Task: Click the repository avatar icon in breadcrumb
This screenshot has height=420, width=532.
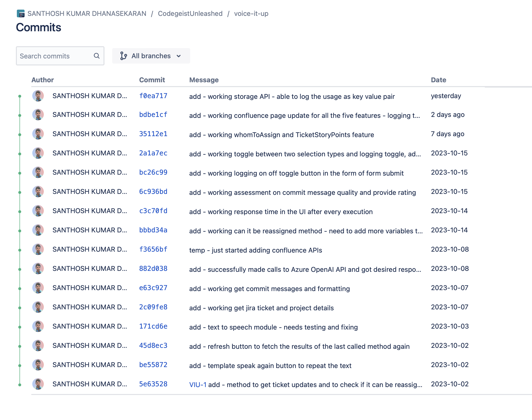Action: (x=21, y=13)
